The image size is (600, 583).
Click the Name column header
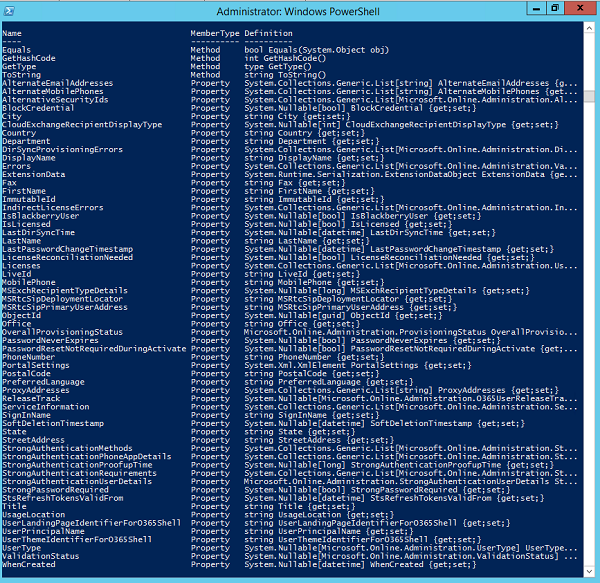click(12, 33)
